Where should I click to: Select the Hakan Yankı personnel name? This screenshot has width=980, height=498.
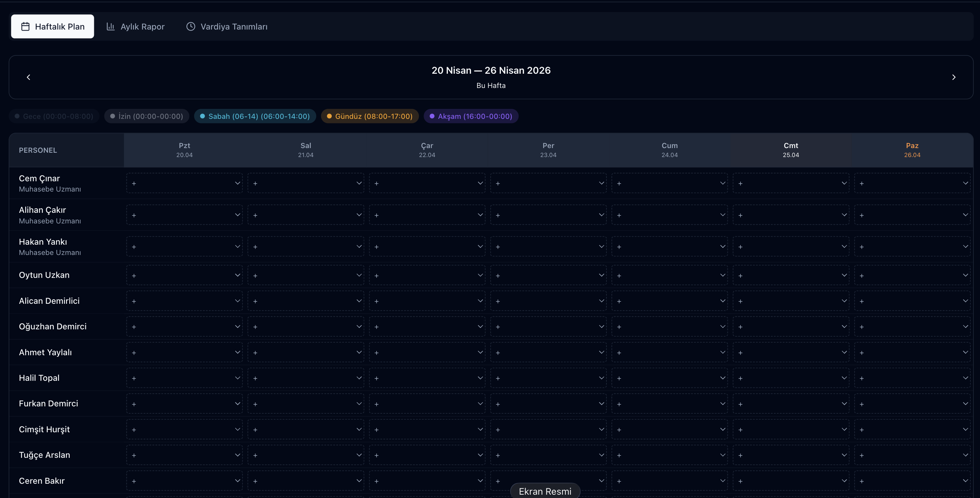[x=43, y=242]
